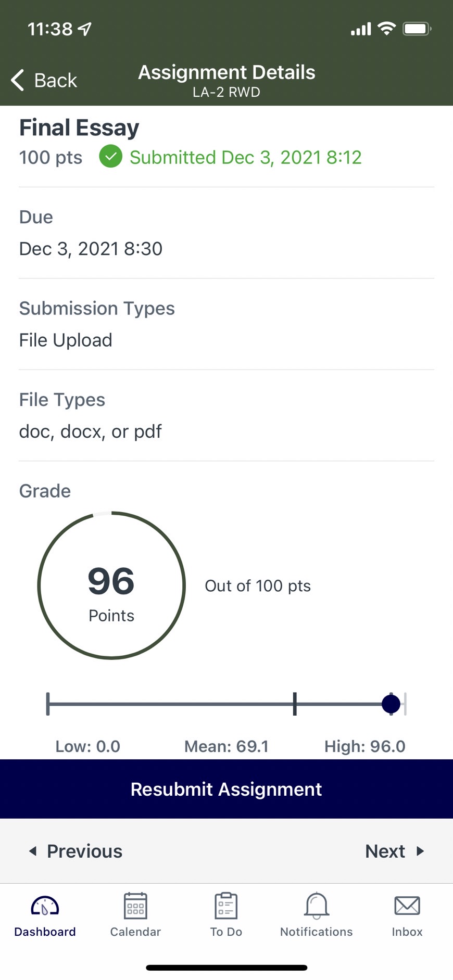Tap Resubmit Assignment button
Image resolution: width=453 pixels, height=980 pixels.
(x=227, y=789)
